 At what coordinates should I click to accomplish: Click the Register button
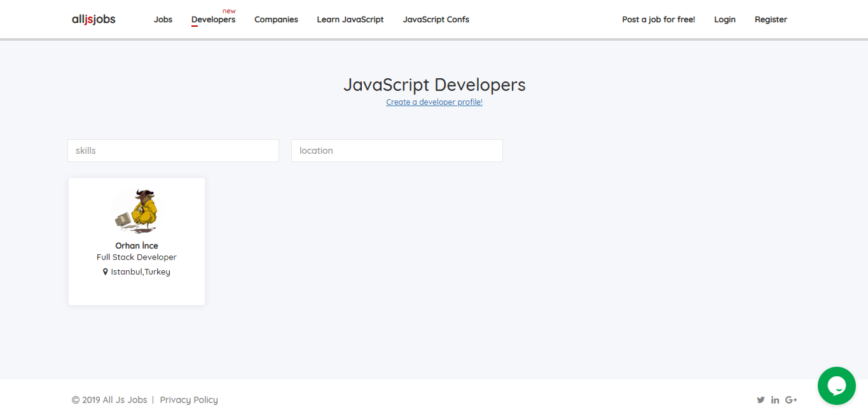point(770,19)
